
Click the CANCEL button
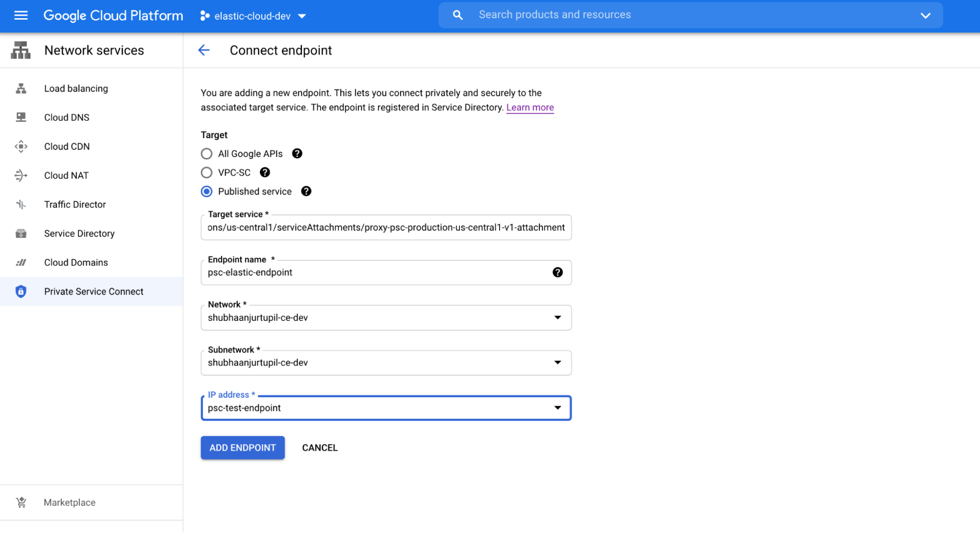point(320,448)
